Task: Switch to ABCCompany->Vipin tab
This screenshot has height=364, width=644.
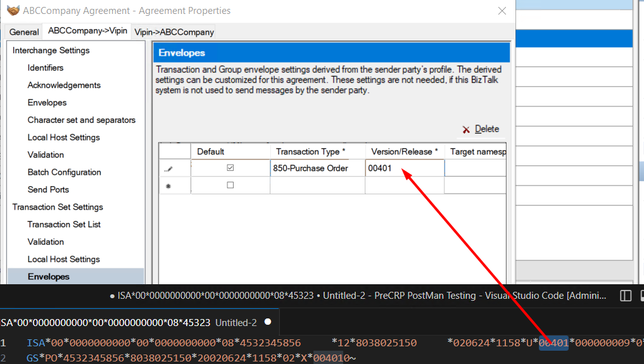Action: point(87,31)
